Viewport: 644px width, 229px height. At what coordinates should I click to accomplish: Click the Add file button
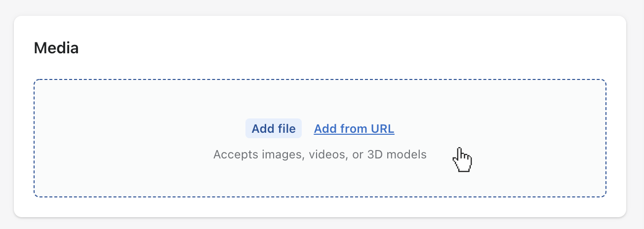click(273, 129)
